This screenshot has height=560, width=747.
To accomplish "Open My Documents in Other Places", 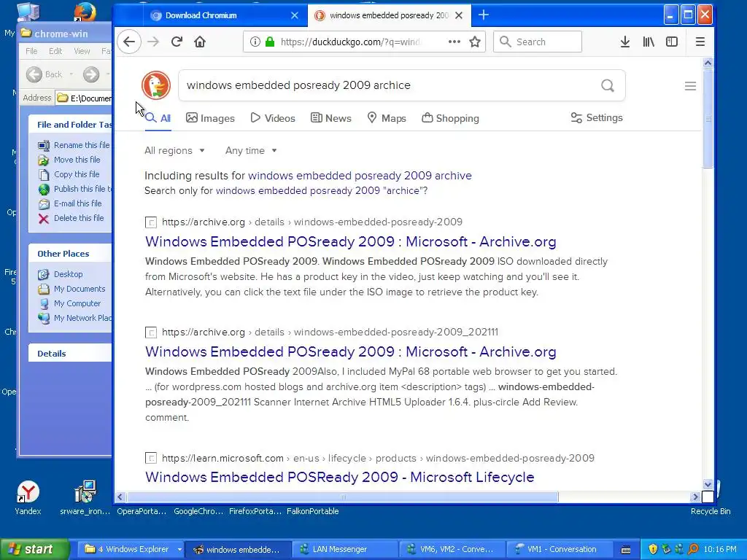I will [x=72, y=289].
